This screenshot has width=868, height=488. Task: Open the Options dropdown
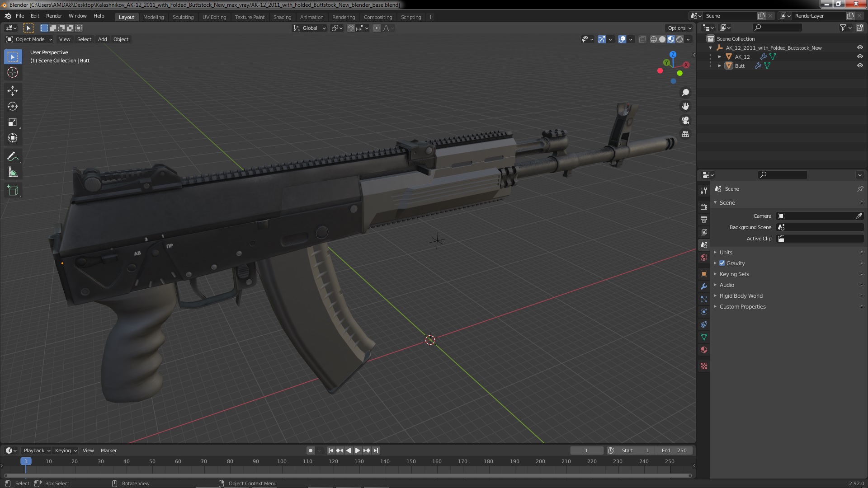(x=679, y=28)
